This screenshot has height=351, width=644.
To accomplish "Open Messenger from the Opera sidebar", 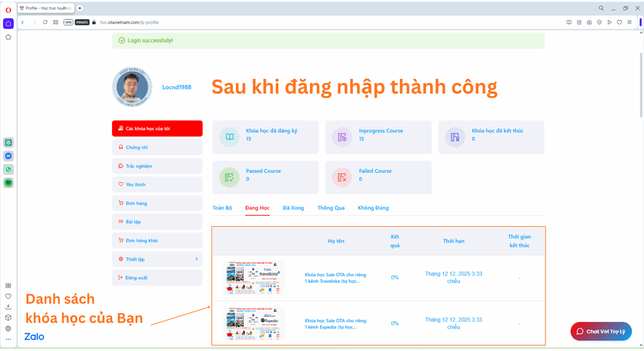I will (8, 156).
